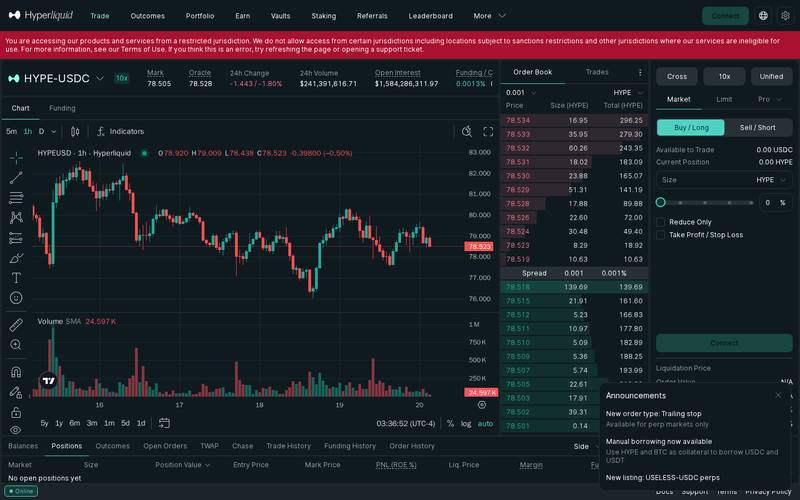This screenshot has height=500, width=800.
Task: Select the Limit order tab
Action: (x=724, y=99)
